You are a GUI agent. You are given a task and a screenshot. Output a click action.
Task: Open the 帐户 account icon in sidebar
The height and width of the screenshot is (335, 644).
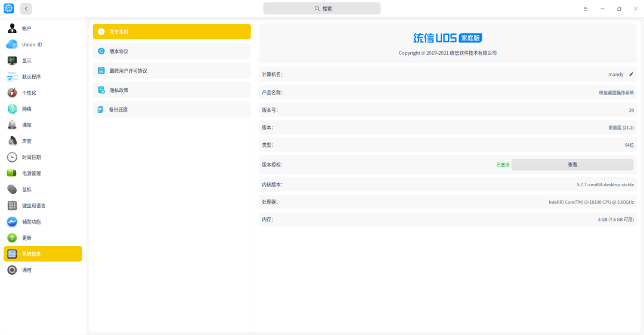pyautogui.click(x=12, y=28)
